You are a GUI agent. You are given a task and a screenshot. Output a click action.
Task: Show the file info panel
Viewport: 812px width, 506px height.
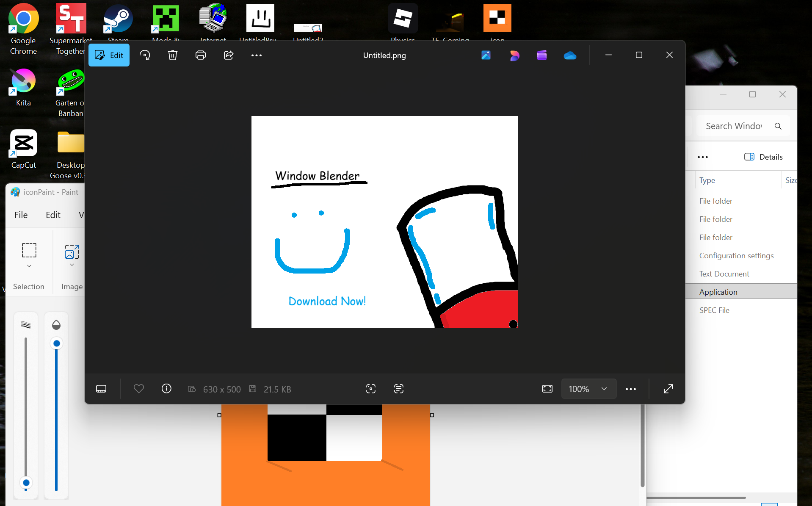pos(166,389)
